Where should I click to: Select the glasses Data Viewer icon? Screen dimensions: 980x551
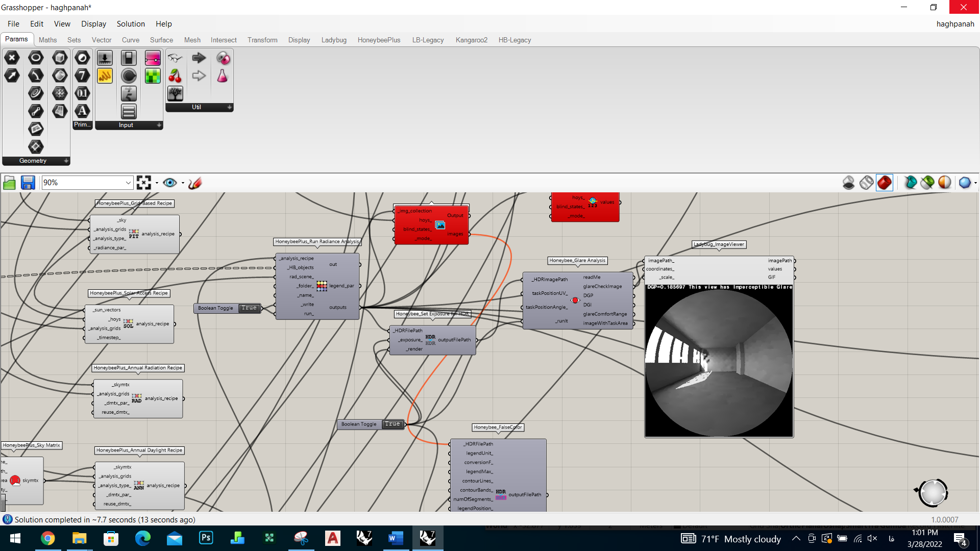pos(175,58)
